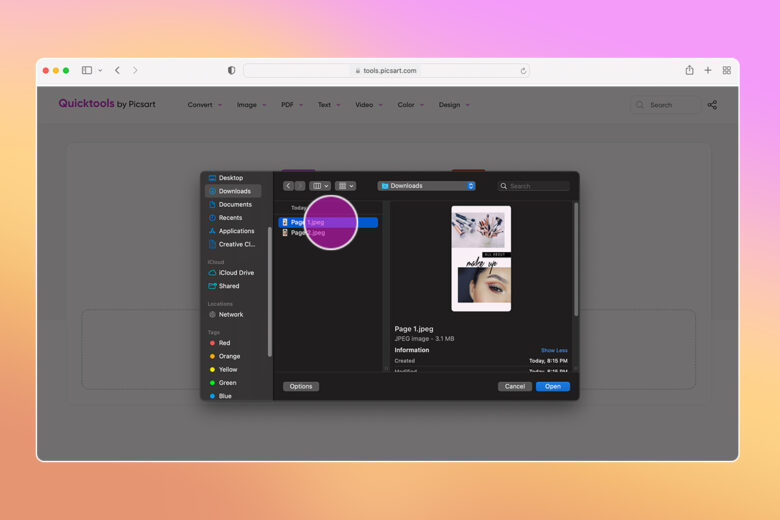Expand sidebar options chevron next to sidebar icon
The image size is (780, 520).
100,71
